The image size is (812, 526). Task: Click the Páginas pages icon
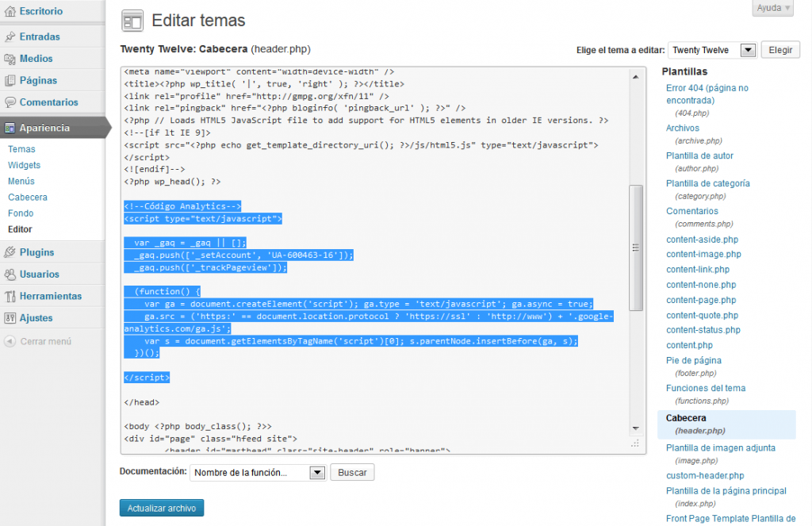click(x=10, y=80)
